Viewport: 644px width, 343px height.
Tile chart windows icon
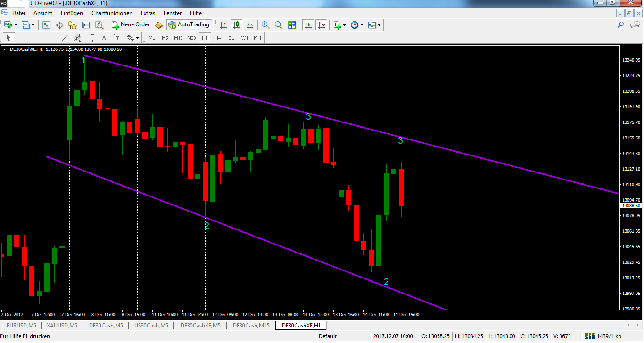pyautogui.click(x=292, y=24)
